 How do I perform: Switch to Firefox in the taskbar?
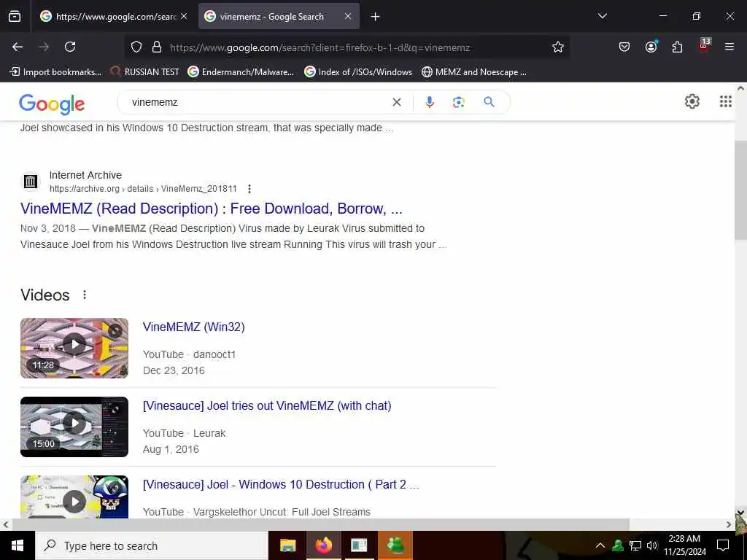[323, 545]
